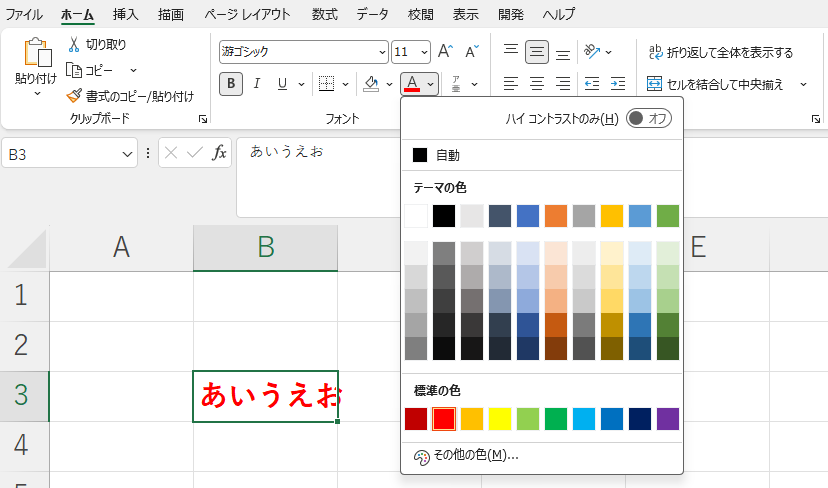
Task: Click the Copy icon
Action: pyautogui.click(x=73, y=70)
